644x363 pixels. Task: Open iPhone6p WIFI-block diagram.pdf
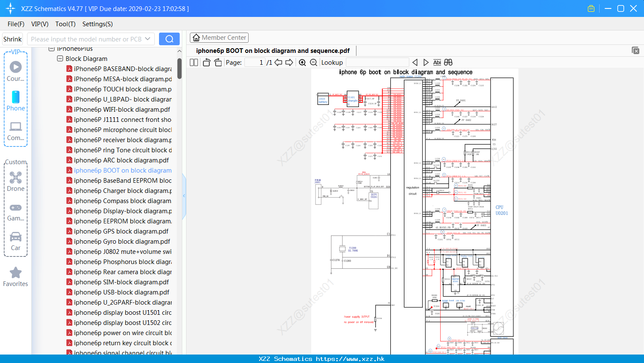coord(118,110)
